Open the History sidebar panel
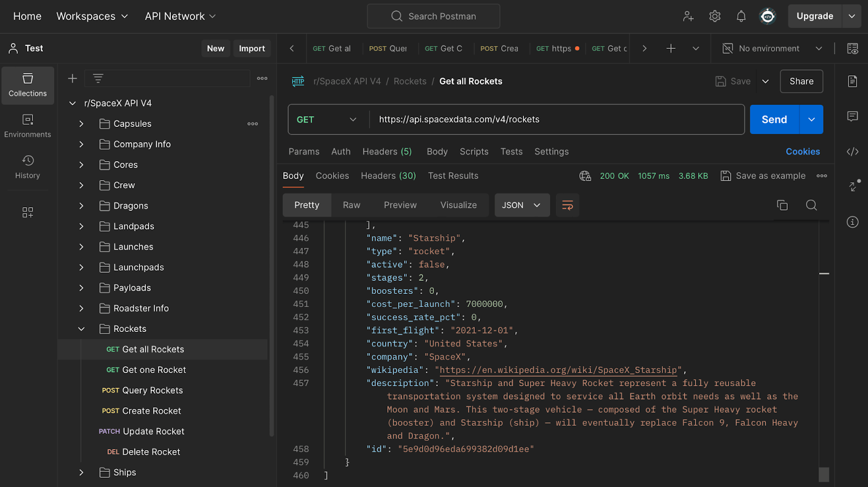 [x=28, y=167]
